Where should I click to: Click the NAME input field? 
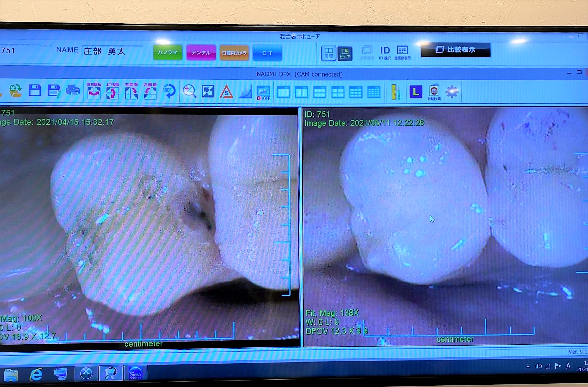pos(112,51)
